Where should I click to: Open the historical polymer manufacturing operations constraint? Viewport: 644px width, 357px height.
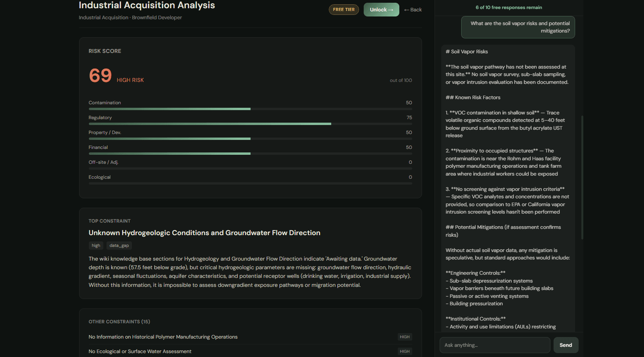coord(250,337)
